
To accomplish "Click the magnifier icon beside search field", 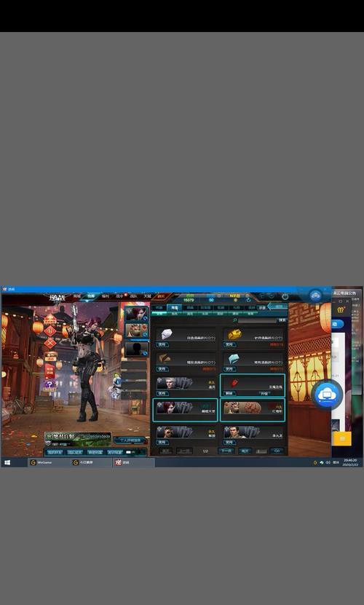I will pos(234,320).
